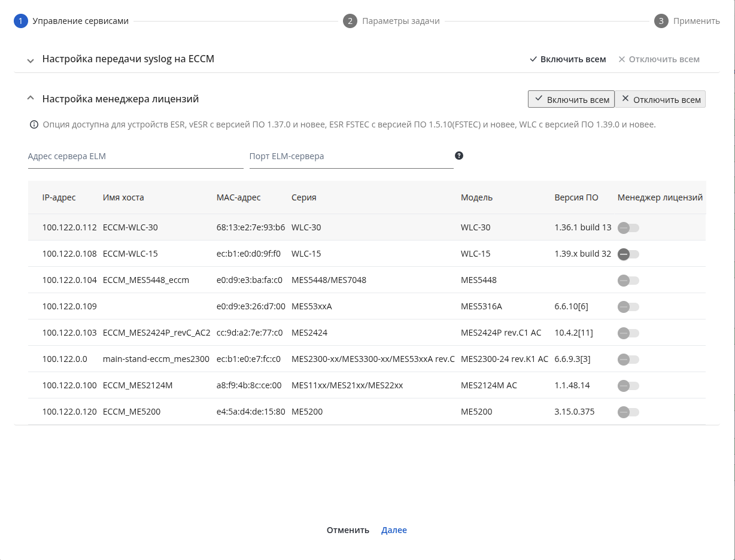Click the info icon beside the option availability note
This screenshot has height=560, width=735.
point(34,125)
